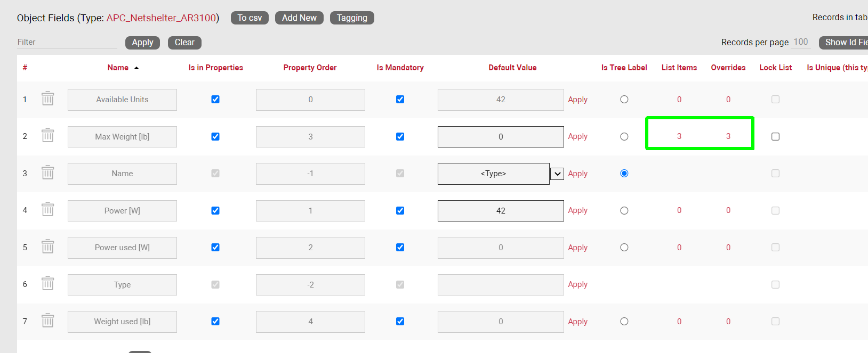
Task: Click the Property Order column header
Action: [x=310, y=68]
